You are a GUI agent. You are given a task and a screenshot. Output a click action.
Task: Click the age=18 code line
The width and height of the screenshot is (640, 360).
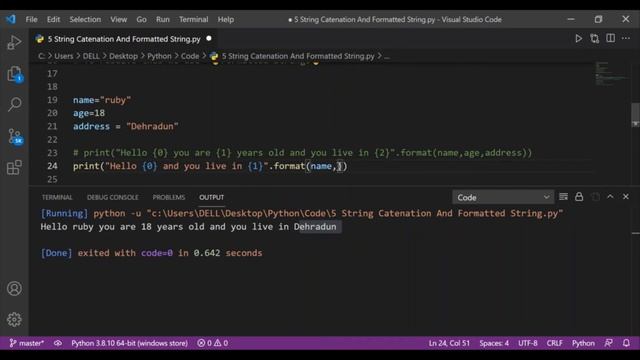[x=89, y=113]
